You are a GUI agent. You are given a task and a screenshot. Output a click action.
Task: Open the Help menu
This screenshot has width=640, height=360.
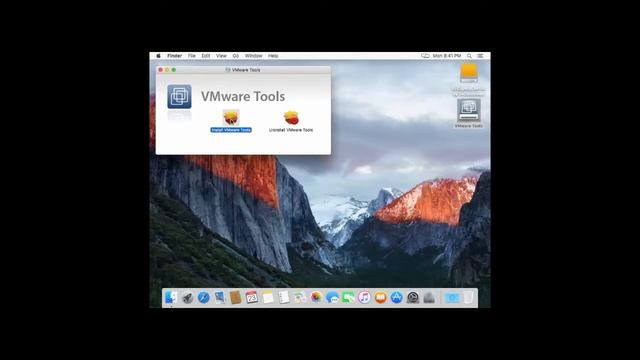[x=273, y=56]
